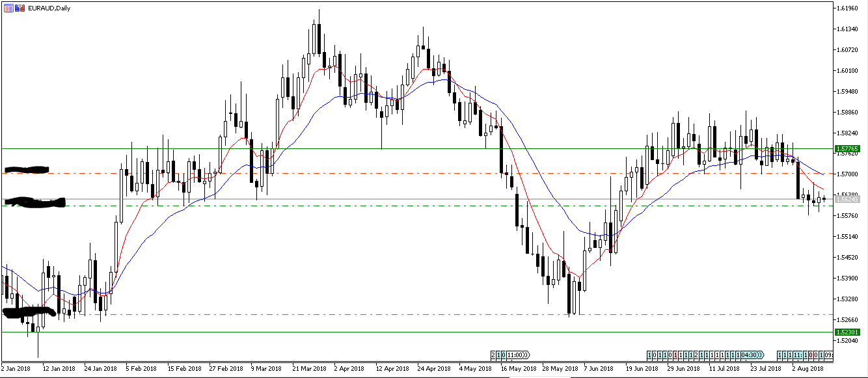Click the 1.55140 value on price scale
868x378 pixels.
click(847, 236)
